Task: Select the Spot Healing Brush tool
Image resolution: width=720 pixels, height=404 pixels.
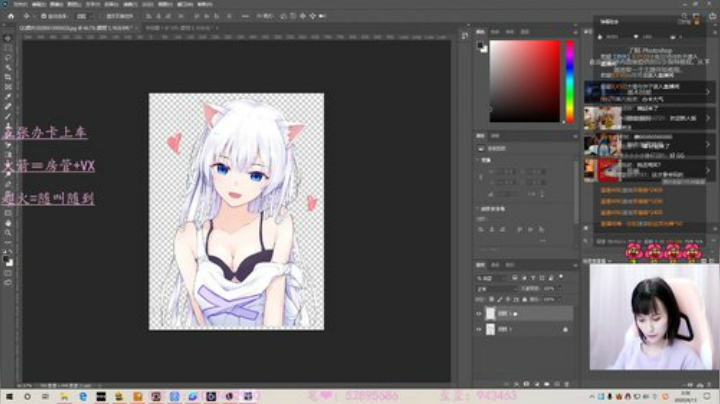Action: click(x=8, y=106)
